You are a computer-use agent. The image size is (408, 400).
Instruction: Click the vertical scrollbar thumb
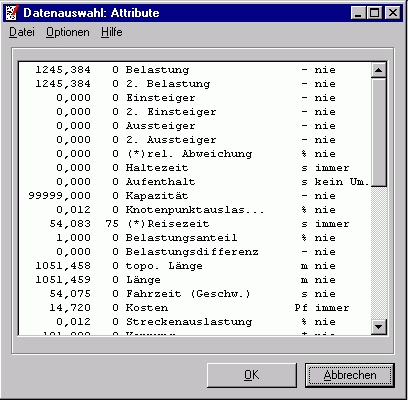click(x=379, y=132)
